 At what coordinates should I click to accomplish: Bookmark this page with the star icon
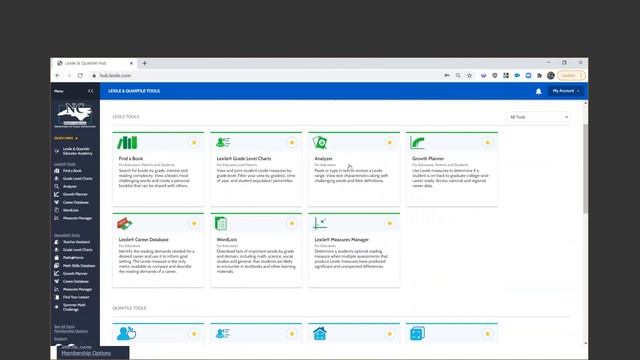pyautogui.click(x=469, y=76)
